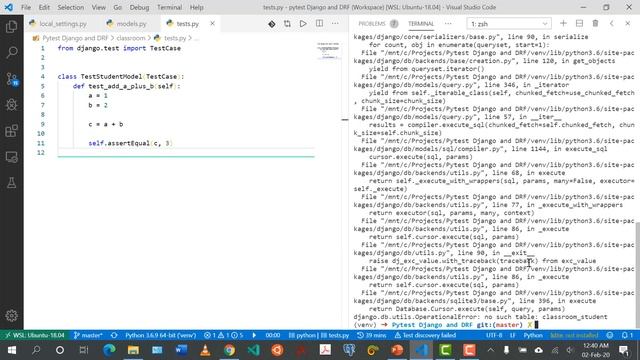
Task: Open the Search view in activity bar
Action: pyautogui.click(x=11, y=52)
